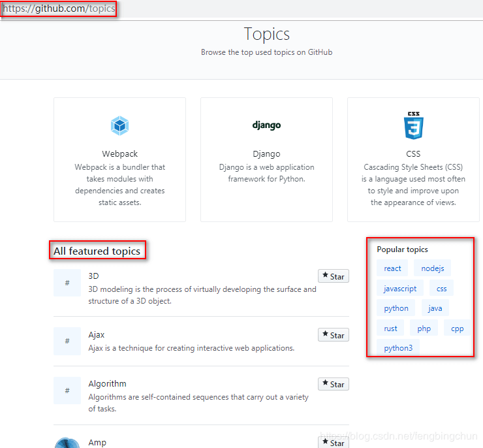Image resolution: width=483 pixels, height=448 pixels.
Task: Click the Webpack cube logo icon
Action: point(119,125)
